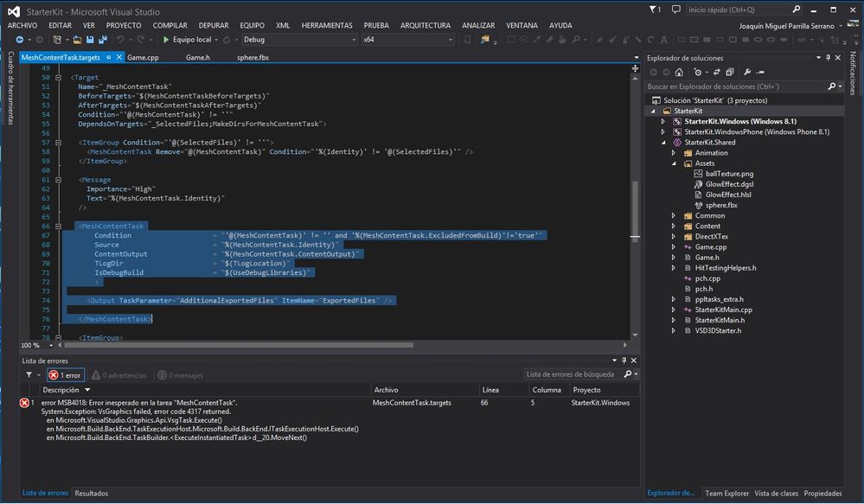This screenshot has height=504, width=864.
Task: Open the feedback speech bubble icon
Action: click(676, 10)
